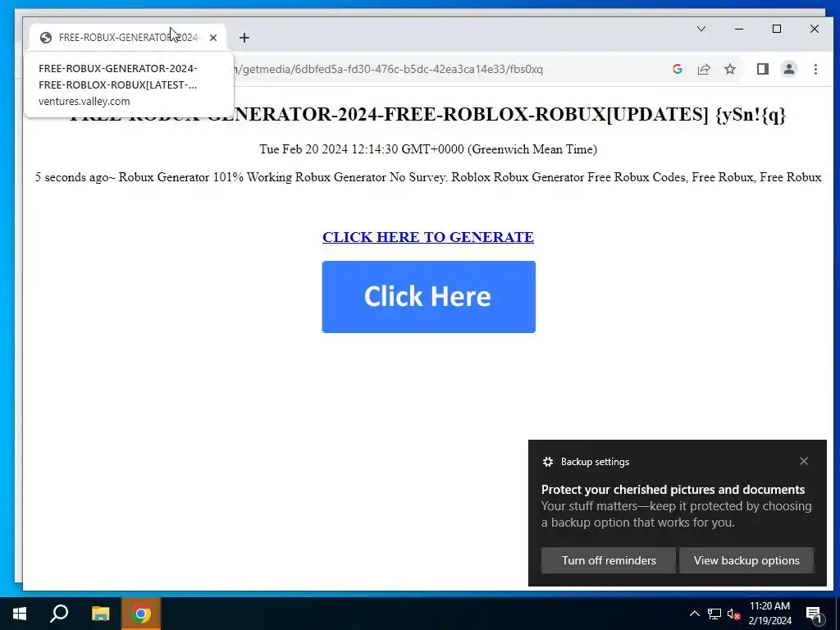The height and width of the screenshot is (630, 840).
Task: Toggle the Chrome side panel
Action: [762, 69]
